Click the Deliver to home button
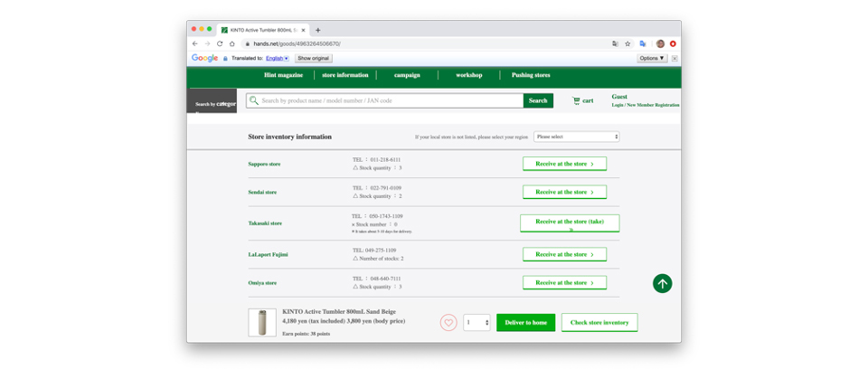Screen dimensions: 868x369 pyautogui.click(x=525, y=323)
